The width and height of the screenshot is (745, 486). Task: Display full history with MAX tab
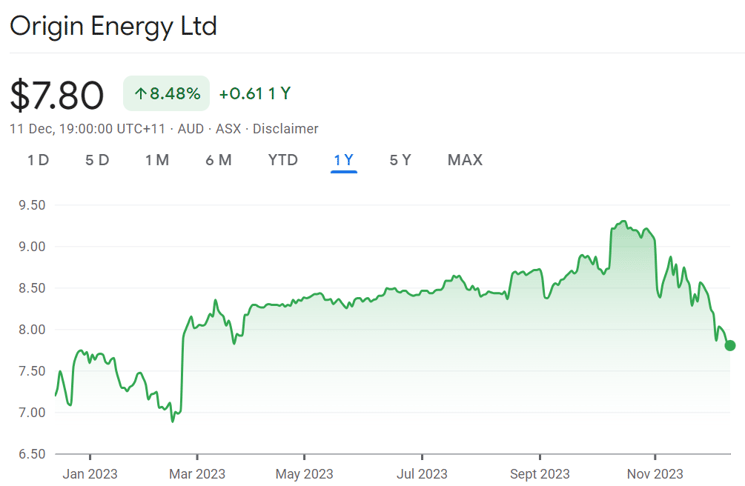coord(465,160)
